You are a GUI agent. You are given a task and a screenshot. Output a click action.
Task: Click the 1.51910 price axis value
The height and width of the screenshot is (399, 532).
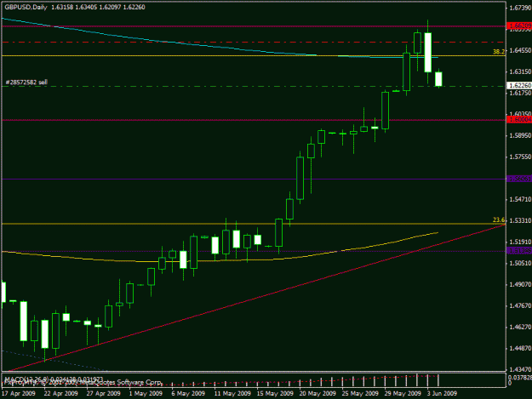pyautogui.click(x=520, y=242)
